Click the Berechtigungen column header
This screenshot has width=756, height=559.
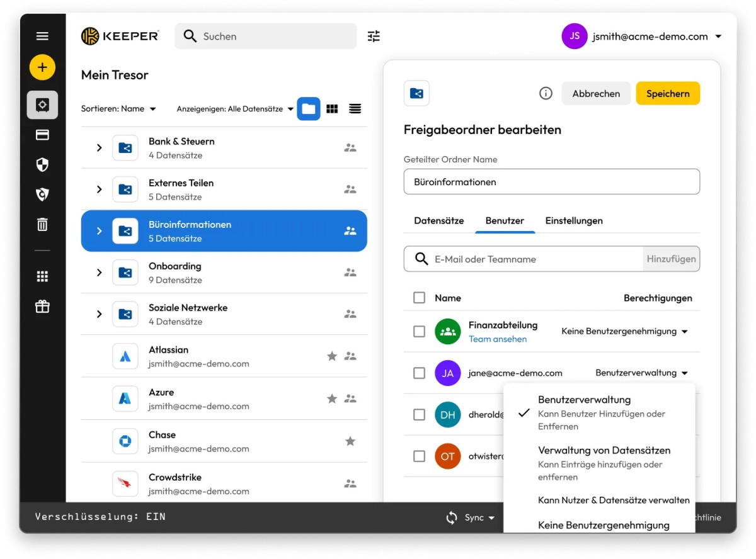[658, 298]
